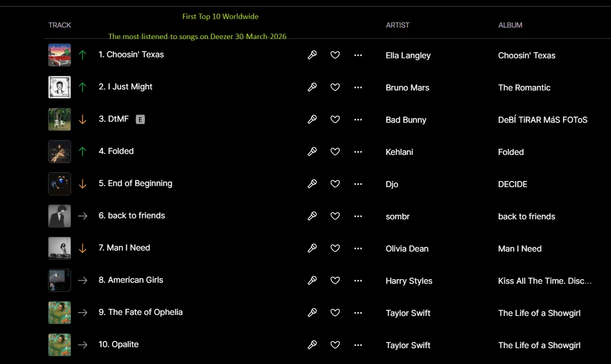Click the ARTIST column header

397,25
